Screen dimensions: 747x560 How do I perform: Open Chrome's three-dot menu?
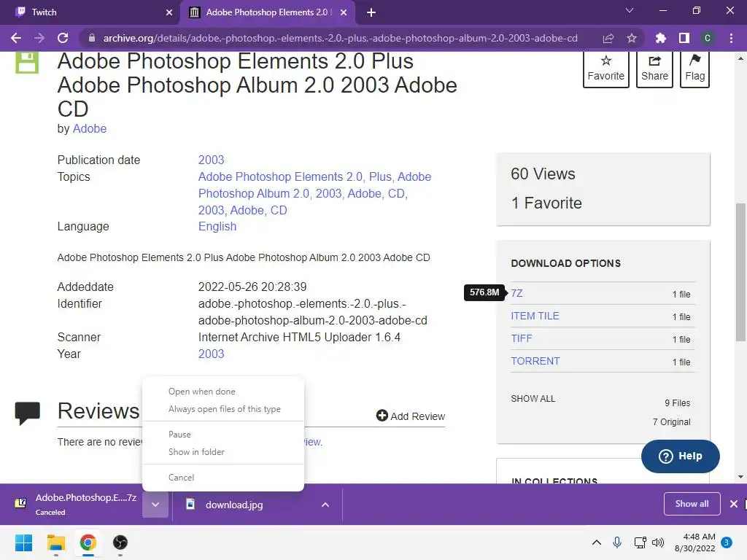pyautogui.click(x=731, y=38)
